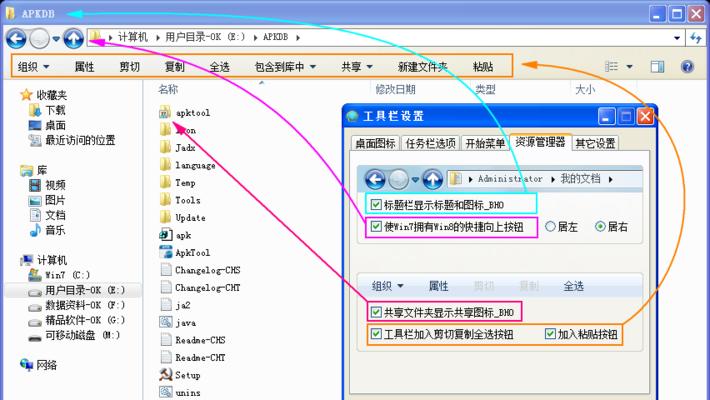Toggle 标题栏显示标题和图标_BHO checkbox
Image resolution: width=710 pixels, height=400 pixels.
click(x=376, y=204)
